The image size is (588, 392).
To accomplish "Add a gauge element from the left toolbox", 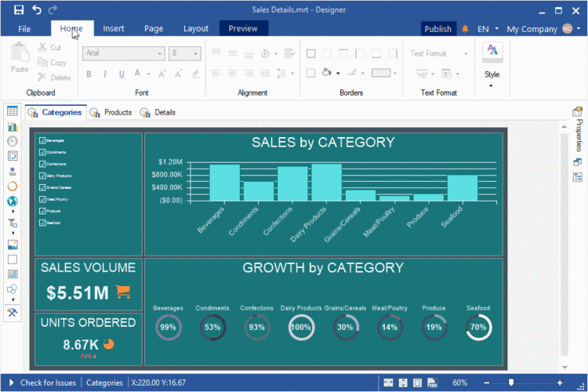I will tap(13, 141).
